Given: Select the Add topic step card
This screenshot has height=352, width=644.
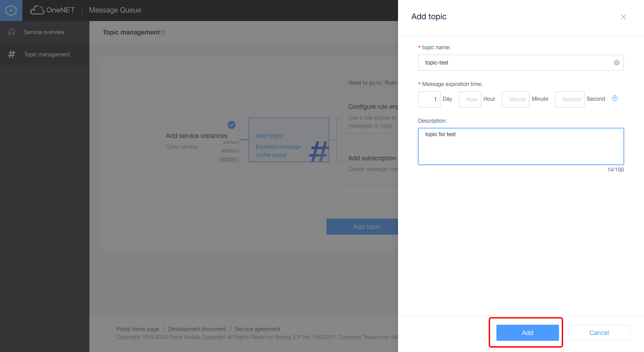Looking at the screenshot, I should point(289,140).
